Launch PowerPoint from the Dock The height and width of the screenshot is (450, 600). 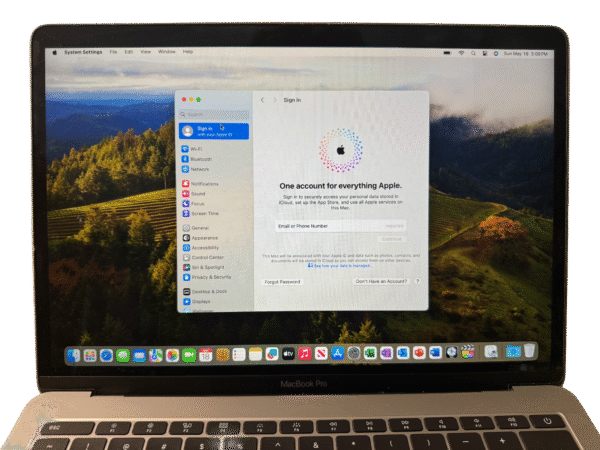pos(419,352)
